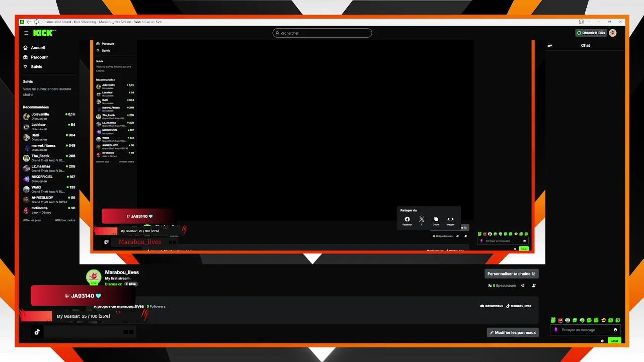Open the Walid channel in main sidebar

point(49,189)
